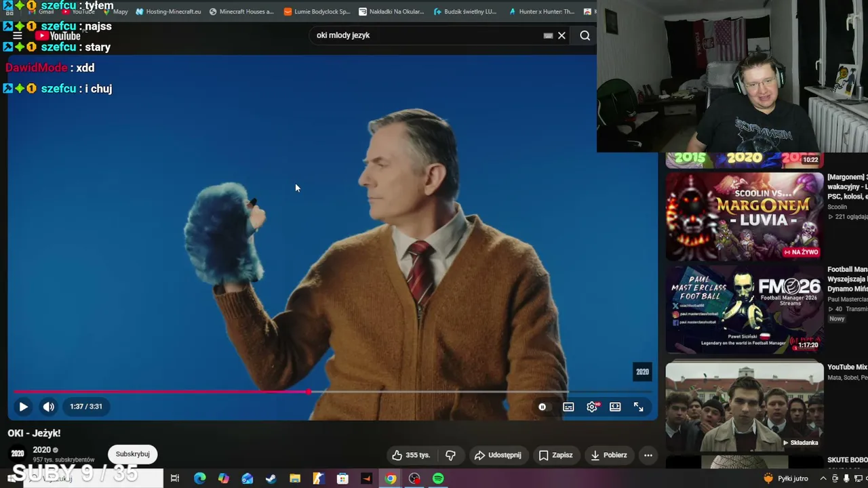This screenshot has width=868, height=488.
Task: Open Task View on the taskbar
Action: 175,479
